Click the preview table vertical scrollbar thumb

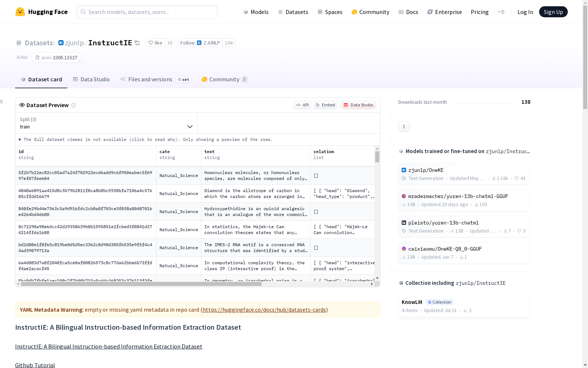point(377,157)
